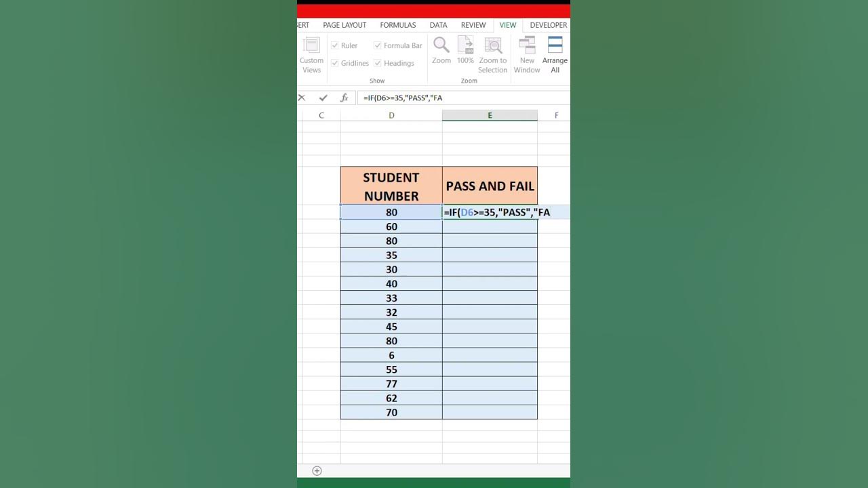Open a New Window

527,56
